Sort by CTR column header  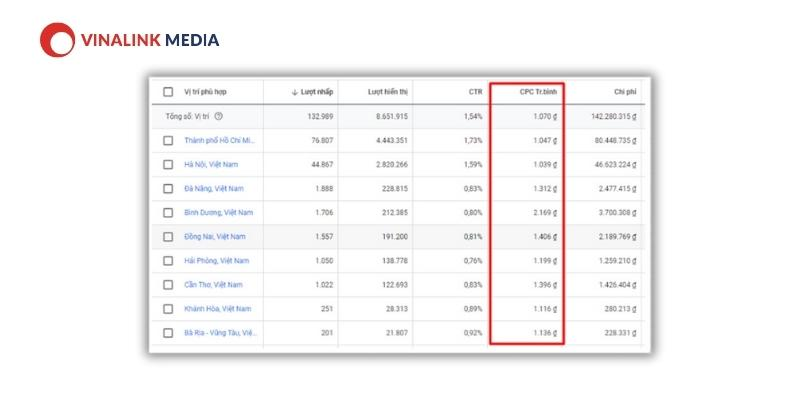coord(475,92)
